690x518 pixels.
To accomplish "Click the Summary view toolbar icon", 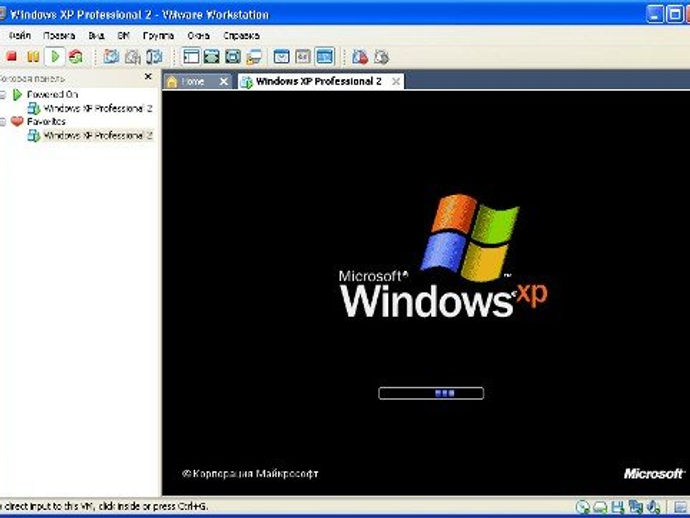I will pos(282,56).
